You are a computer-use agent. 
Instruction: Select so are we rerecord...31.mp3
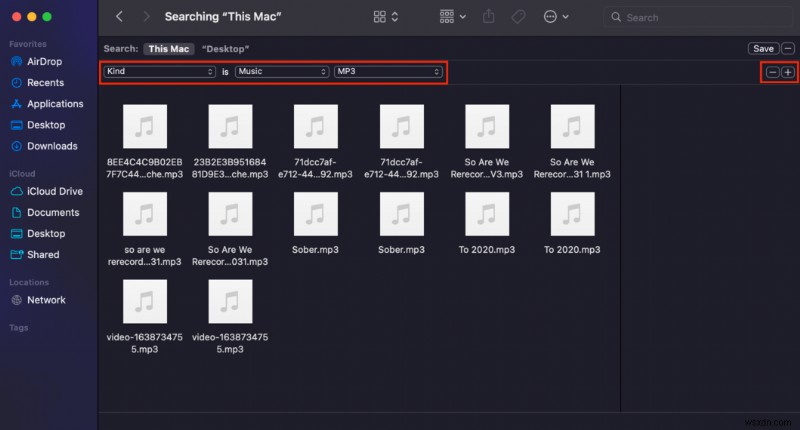[145, 230]
